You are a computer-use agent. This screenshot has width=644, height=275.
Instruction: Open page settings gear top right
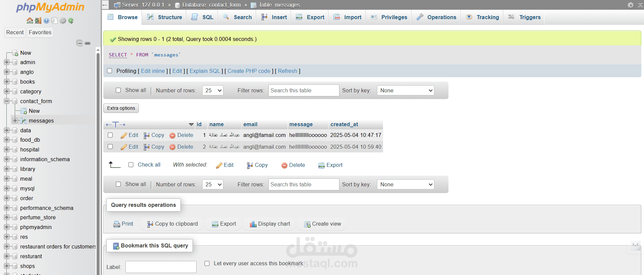(631, 5)
